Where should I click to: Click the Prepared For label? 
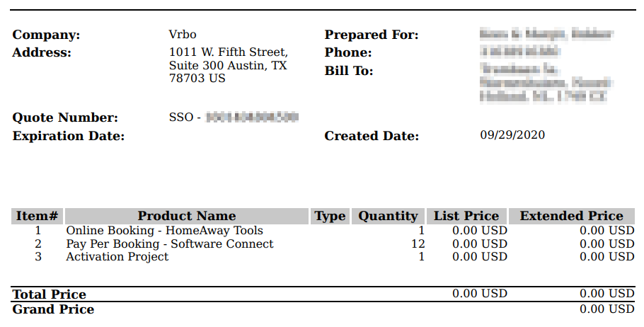372,35
